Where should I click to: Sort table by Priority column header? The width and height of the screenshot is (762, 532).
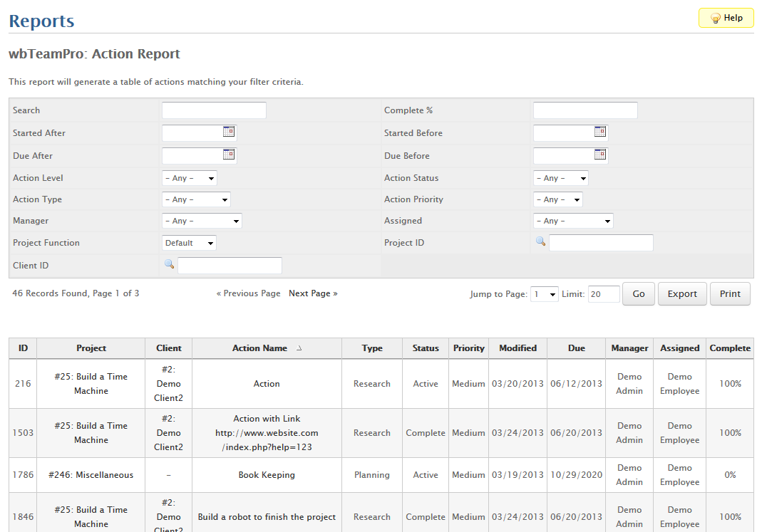(x=468, y=348)
